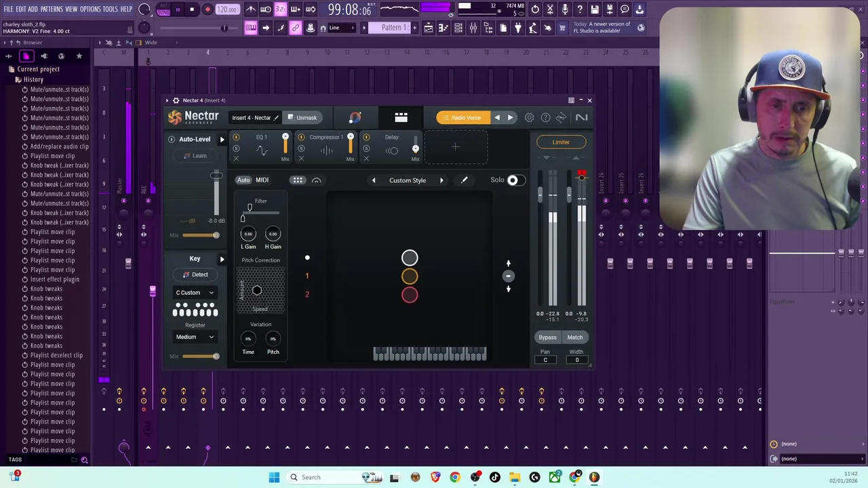Screen dimensions: 868x488
Task: Open the EDIT menu
Action: point(20,9)
